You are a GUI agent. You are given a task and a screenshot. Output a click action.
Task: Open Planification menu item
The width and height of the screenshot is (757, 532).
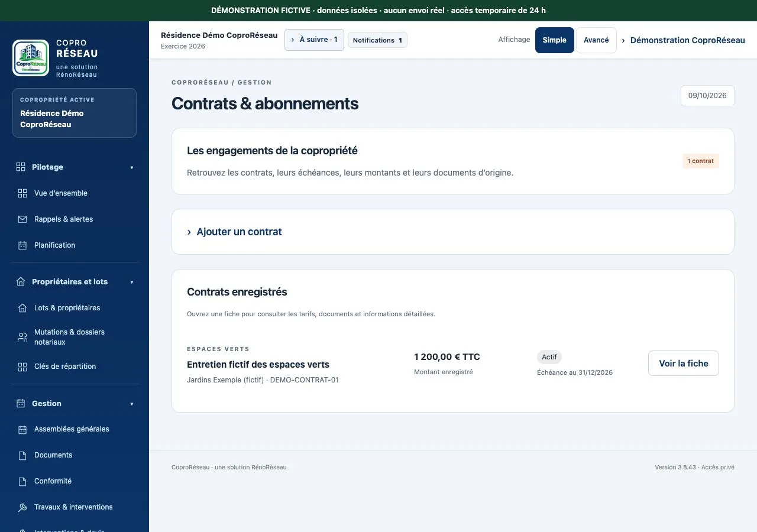[x=75, y=245]
